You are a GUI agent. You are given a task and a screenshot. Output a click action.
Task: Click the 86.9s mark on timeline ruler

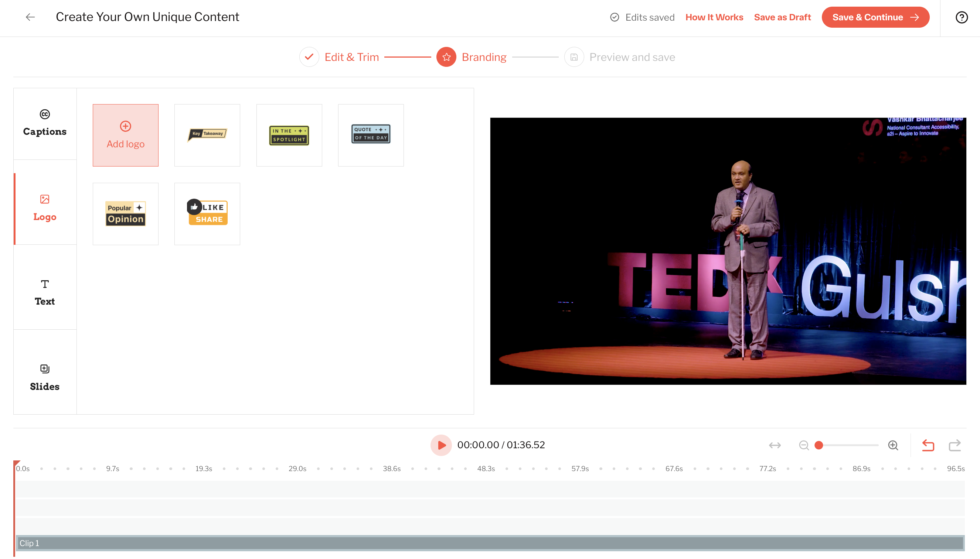(861, 469)
